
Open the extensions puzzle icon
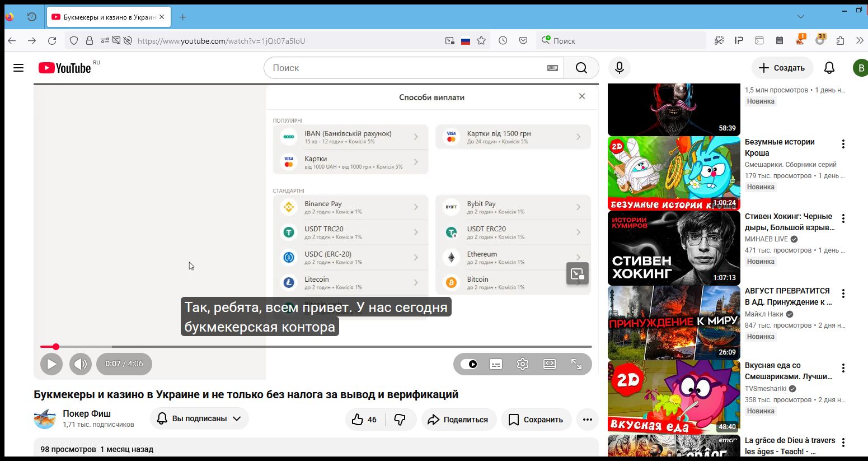click(x=840, y=40)
